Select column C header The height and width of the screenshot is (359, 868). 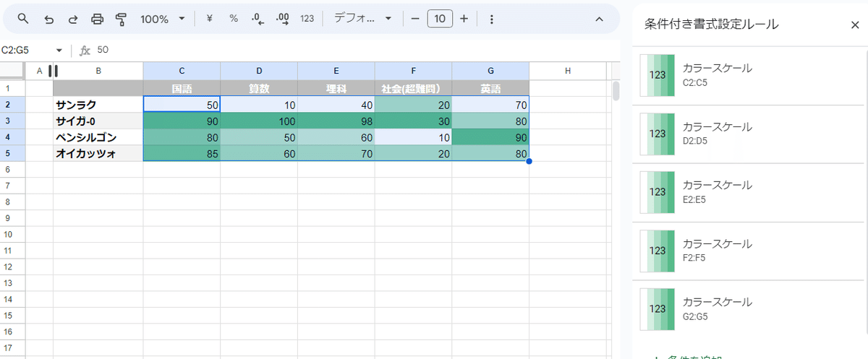coord(182,71)
